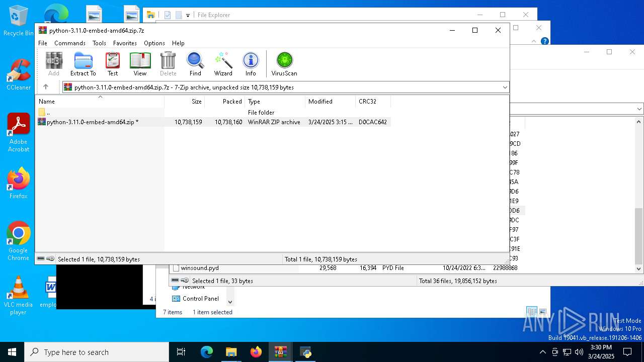
Task: Click the Add toolbar icon
Action: (x=54, y=64)
